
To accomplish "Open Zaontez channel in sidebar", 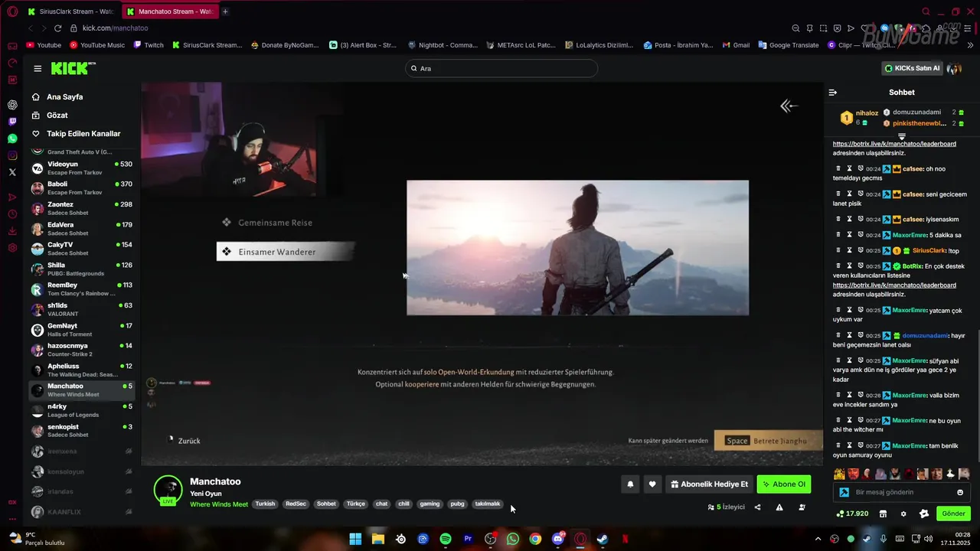I will pos(82,208).
